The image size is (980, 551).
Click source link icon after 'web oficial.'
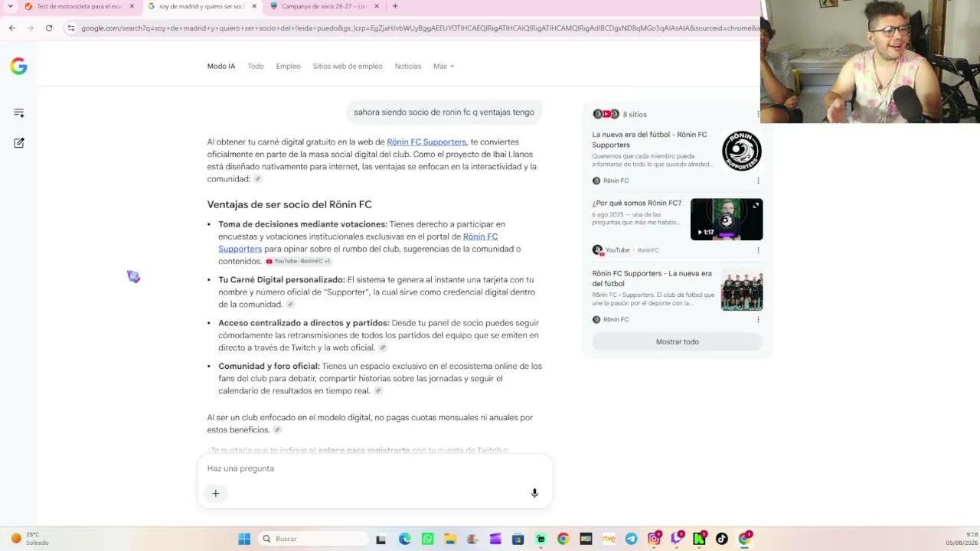[383, 348]
